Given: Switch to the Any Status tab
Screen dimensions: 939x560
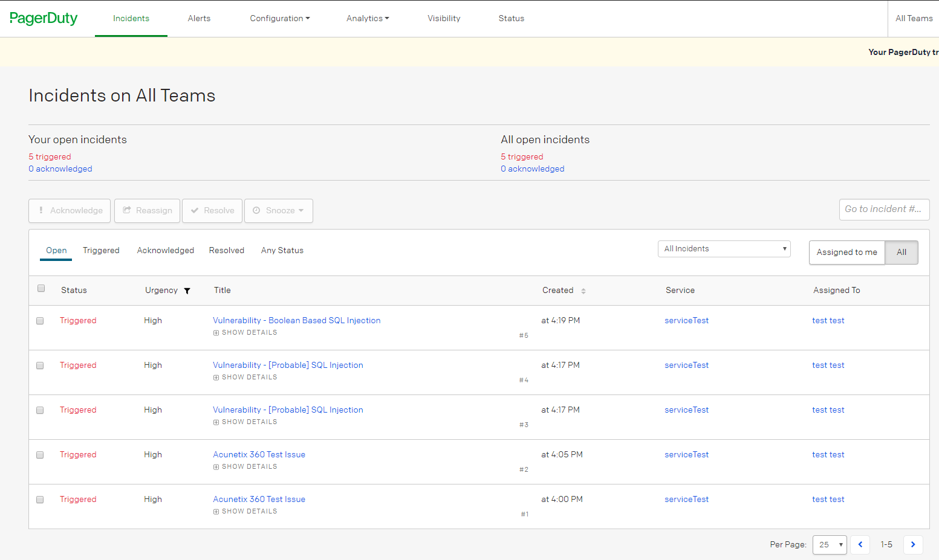Looking at the screenshot, I should [282, 251].
